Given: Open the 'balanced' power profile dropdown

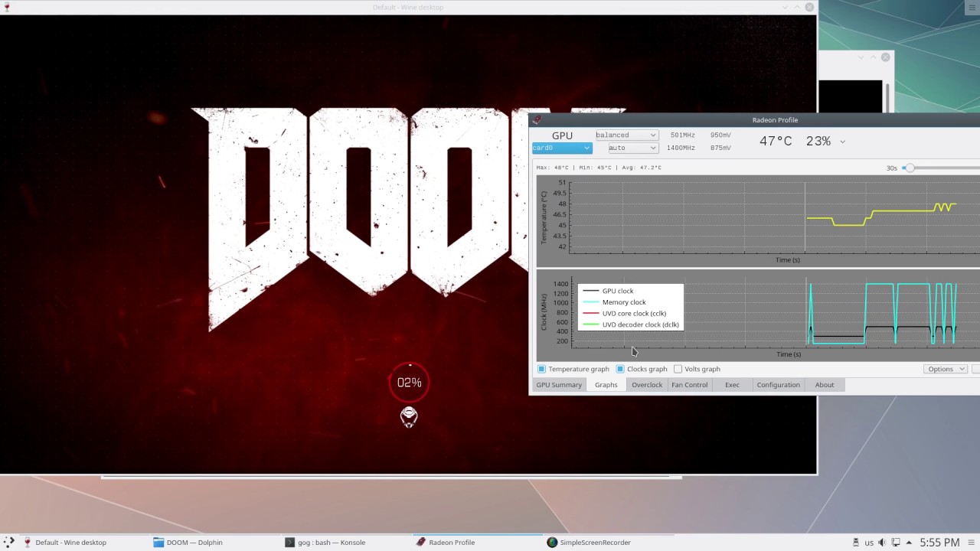Looking at the screenshot, I should [626, 135].
